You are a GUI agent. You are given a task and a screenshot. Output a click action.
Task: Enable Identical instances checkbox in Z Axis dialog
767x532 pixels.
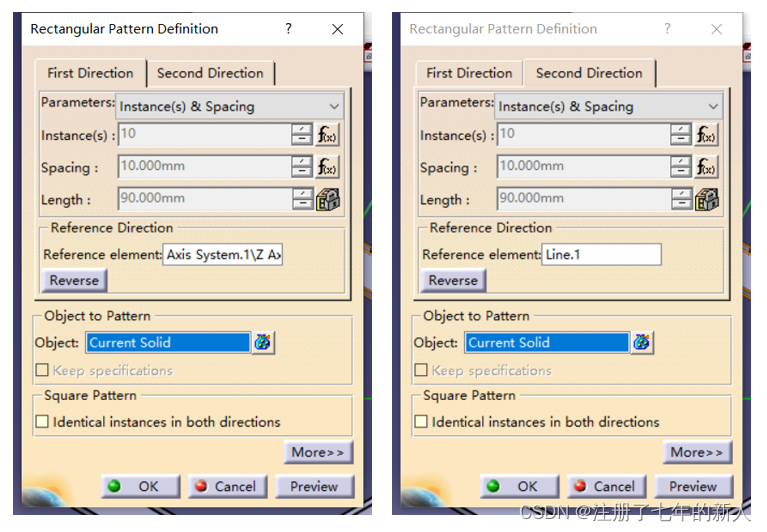coord(42,422)
